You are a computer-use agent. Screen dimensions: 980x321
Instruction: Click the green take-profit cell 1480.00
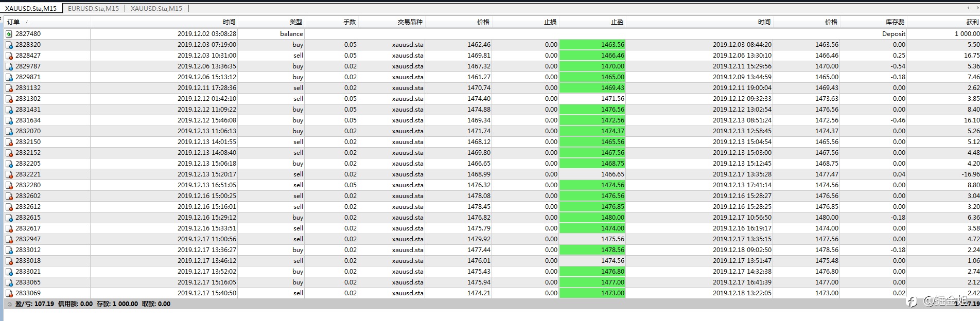coord(592,218)
